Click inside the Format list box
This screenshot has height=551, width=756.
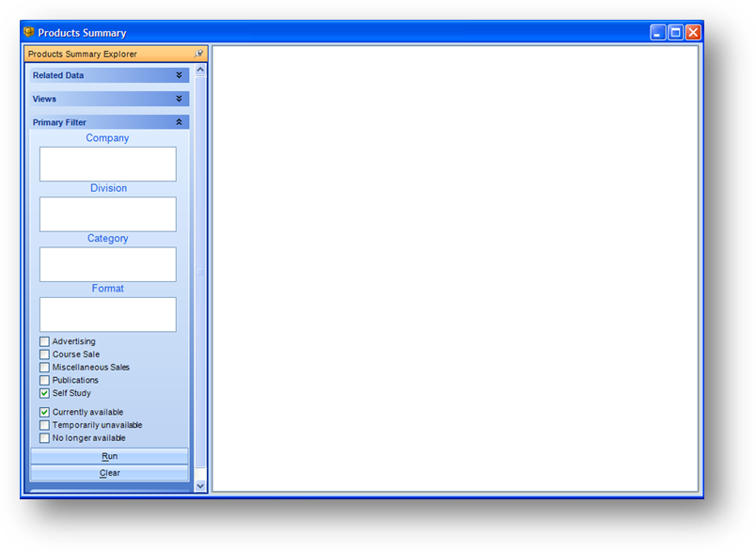click(x=107, y=315)
